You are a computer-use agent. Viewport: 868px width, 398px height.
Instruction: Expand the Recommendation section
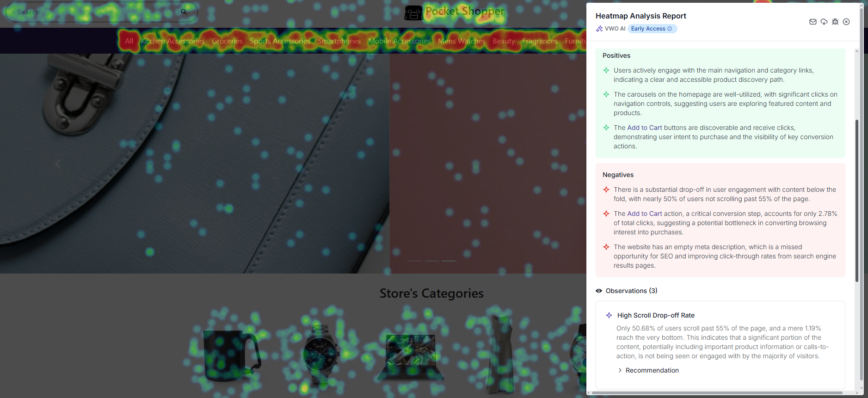648,370
